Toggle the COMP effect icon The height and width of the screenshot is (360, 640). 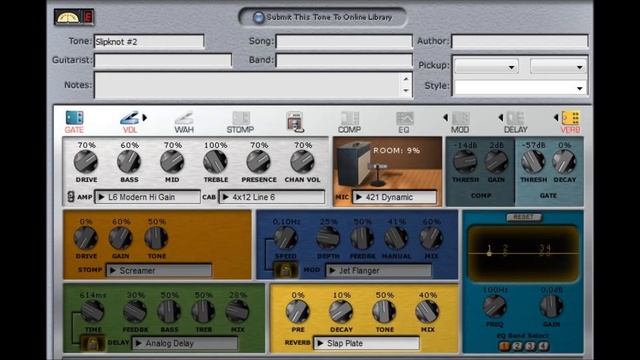click(350, 118)
